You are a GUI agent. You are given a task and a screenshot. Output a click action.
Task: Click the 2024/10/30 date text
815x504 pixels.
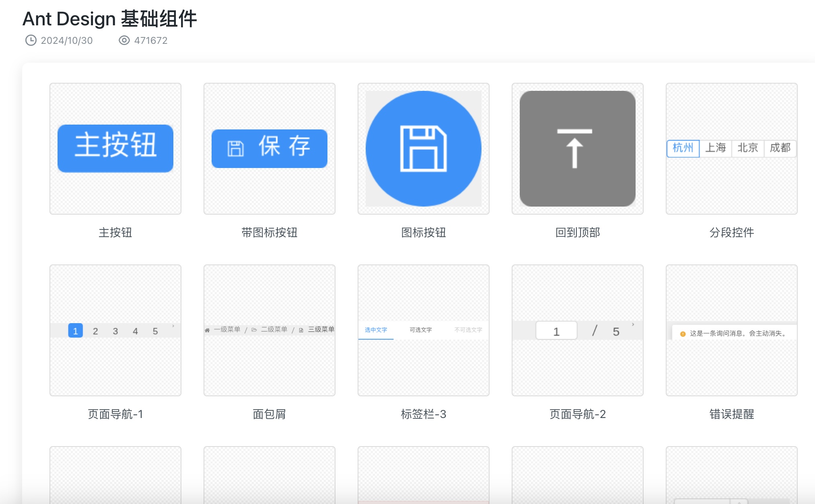click(x=67, y=41)
